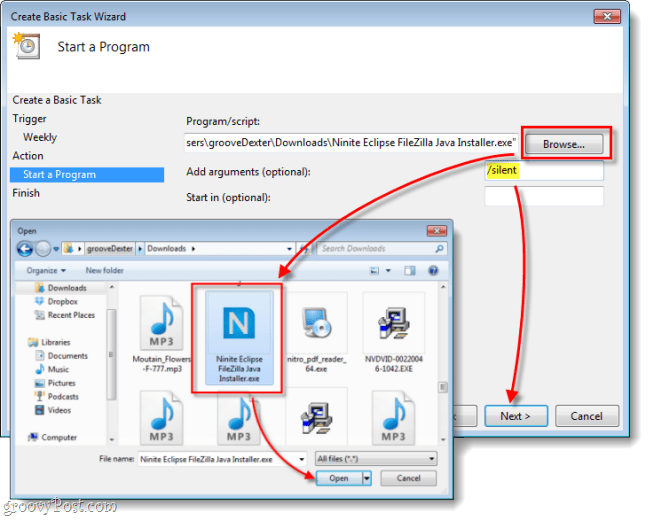Select the Start a Program step
The width and height of the screenshot is (650, 520).
click(87, 175)
